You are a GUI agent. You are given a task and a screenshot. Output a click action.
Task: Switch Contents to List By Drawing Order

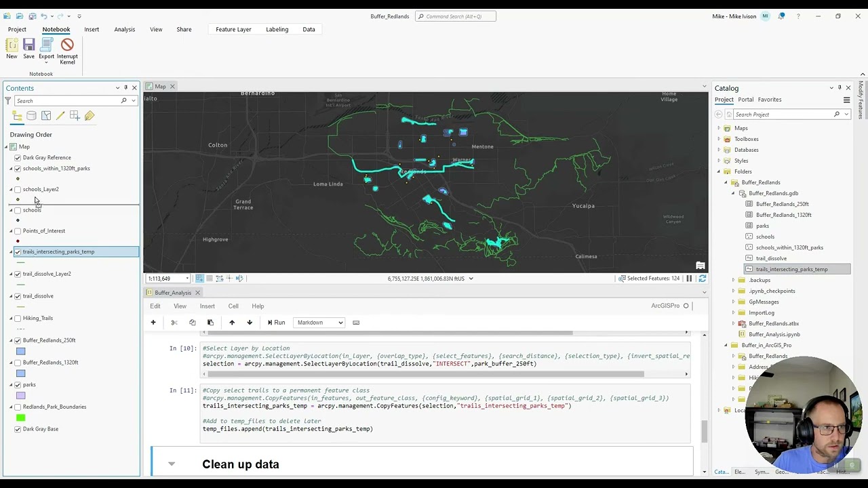coord(18,116)
